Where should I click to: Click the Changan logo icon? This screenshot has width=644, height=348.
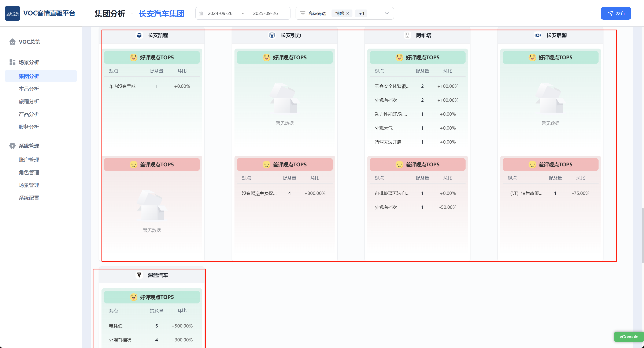coord(12,13)
